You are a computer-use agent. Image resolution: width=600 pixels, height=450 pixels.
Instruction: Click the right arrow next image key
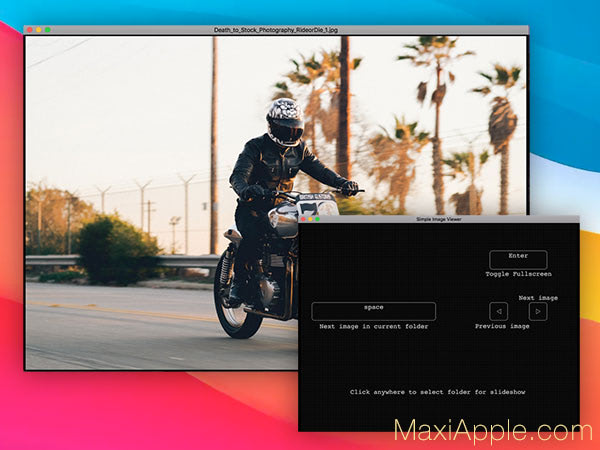538,311
